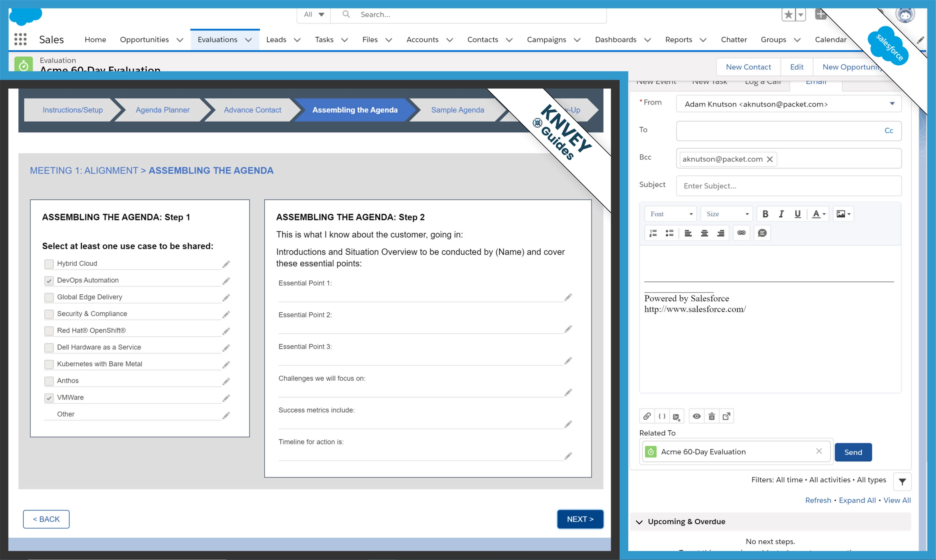
Task: Uncheck the DevOps Automation checkbox
Action: (49, 280)
